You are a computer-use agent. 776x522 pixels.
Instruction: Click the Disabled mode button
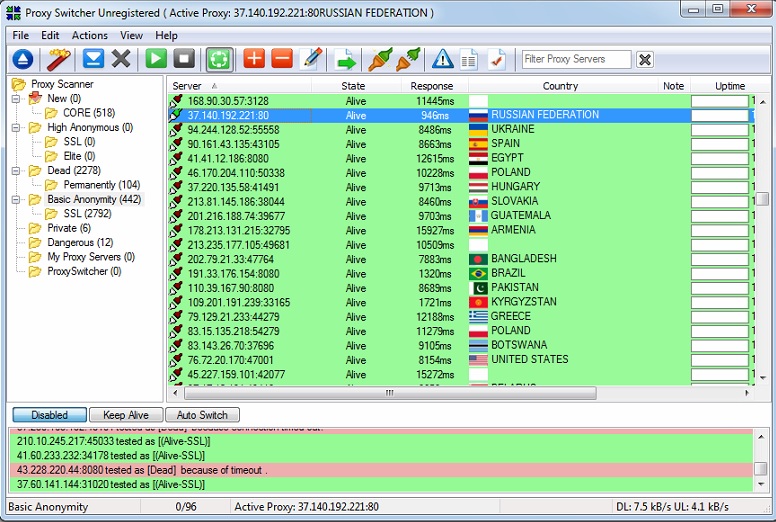(49, 415)
